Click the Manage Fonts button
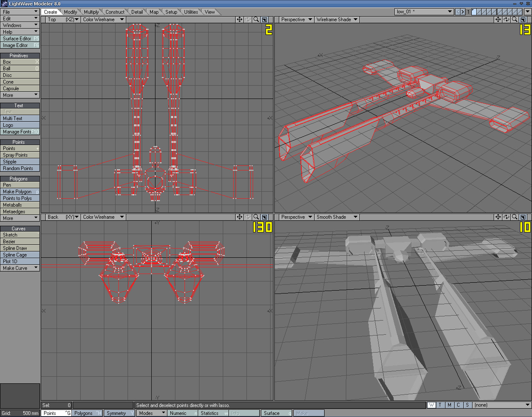Image resolution: width=532 pixels, height=417 pixels. point(20,132)
